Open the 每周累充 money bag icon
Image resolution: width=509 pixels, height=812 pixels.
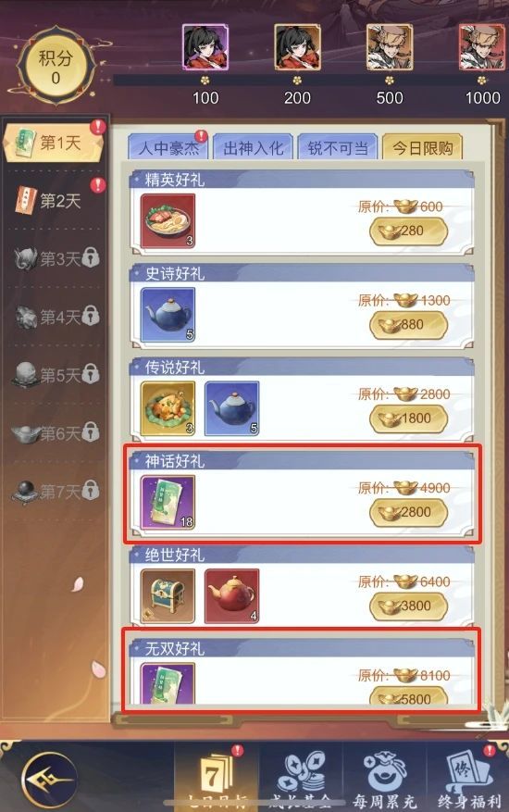385,776
